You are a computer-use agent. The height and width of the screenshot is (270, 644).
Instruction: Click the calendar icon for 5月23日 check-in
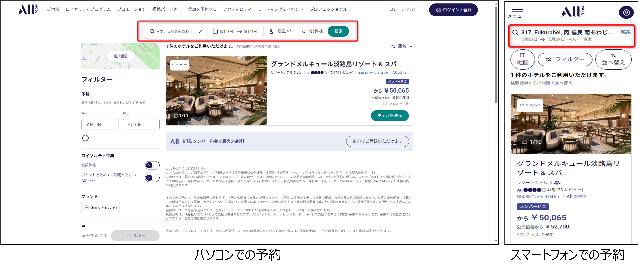[x=215, y=31]
